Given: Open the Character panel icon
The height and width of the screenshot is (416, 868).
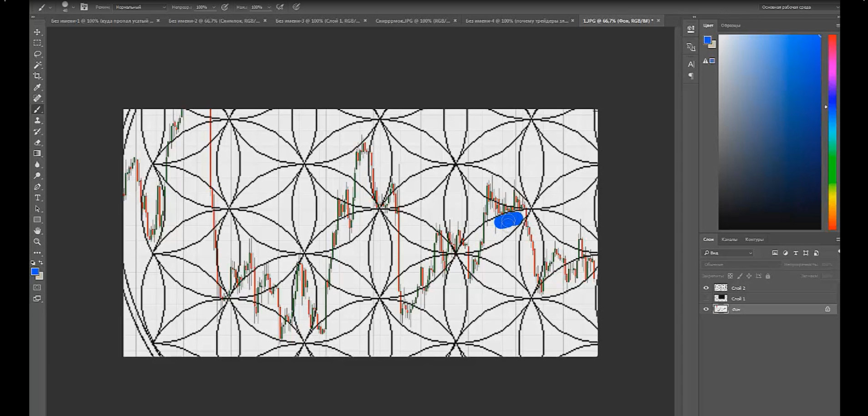Looking at the screenshot, I should tap(691, 64).
